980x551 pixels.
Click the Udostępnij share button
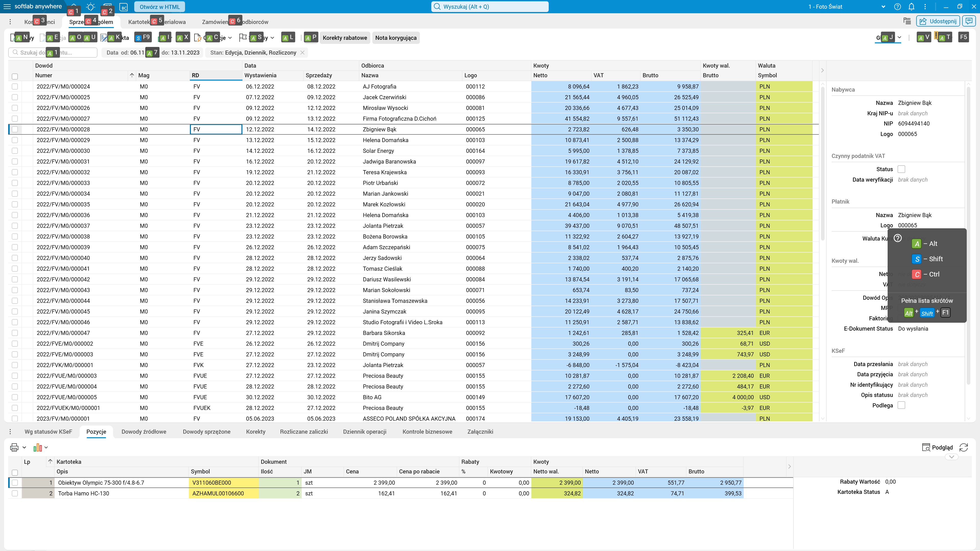point(938,21)
